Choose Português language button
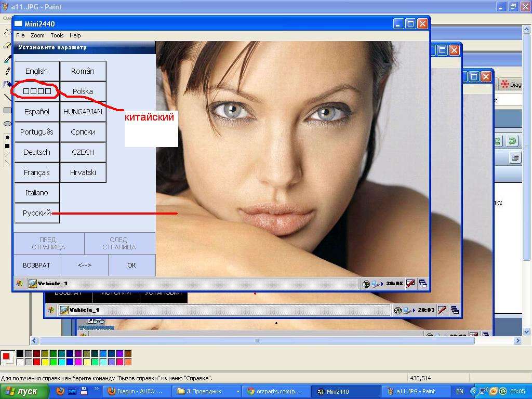Viewport: 532px width, 399px height. tap(37, 132)
